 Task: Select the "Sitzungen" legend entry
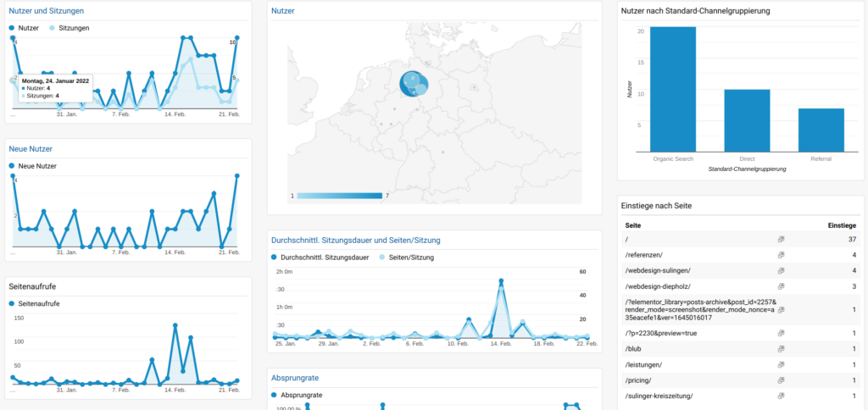pyautogui.click(x=70, y=28)
